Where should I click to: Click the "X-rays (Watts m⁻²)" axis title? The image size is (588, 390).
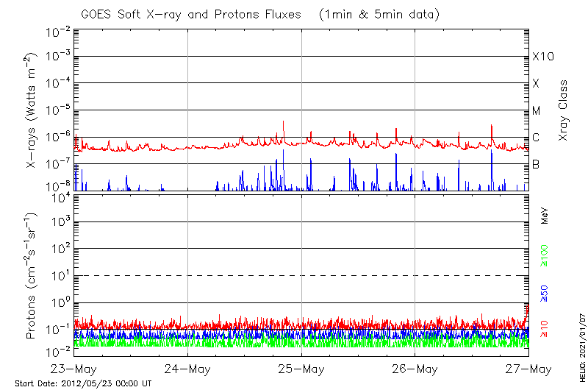[32, 110]
